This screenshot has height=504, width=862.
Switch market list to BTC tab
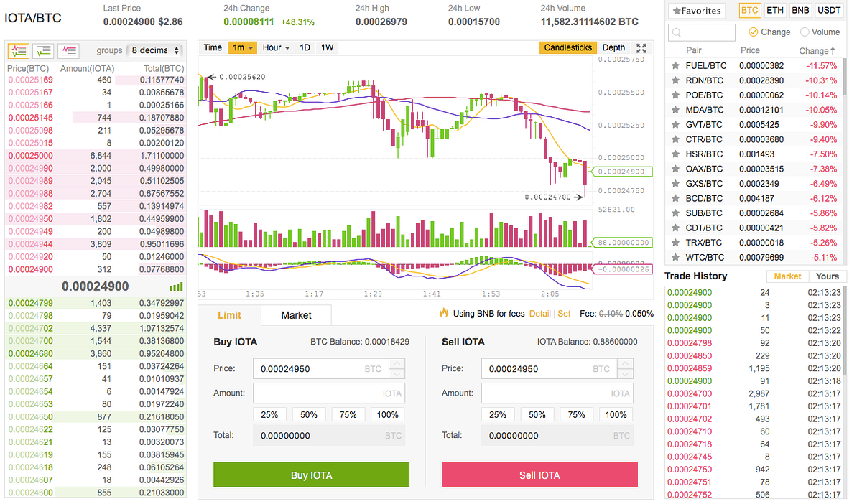tap(750, 11)
